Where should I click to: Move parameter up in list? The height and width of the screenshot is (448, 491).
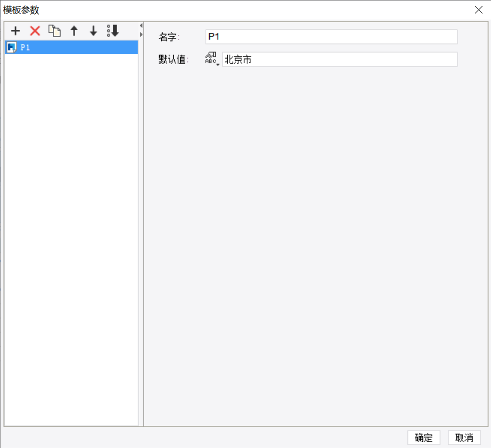pos(74,30)
